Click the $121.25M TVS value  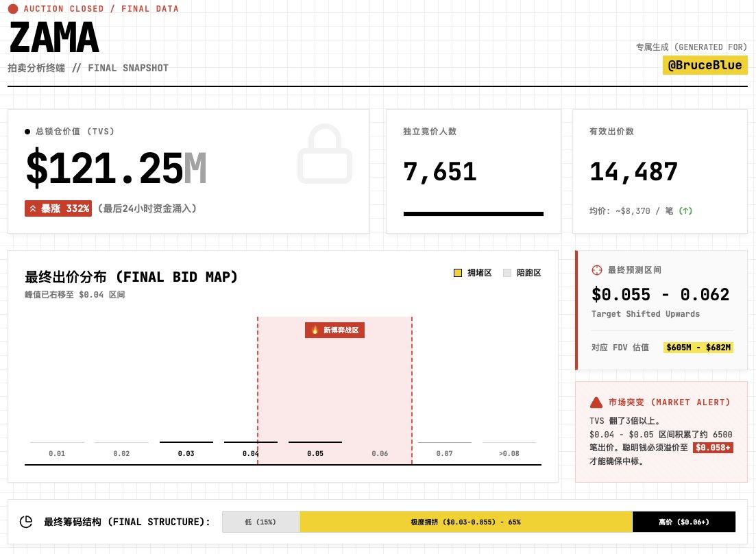pos(117,168)
